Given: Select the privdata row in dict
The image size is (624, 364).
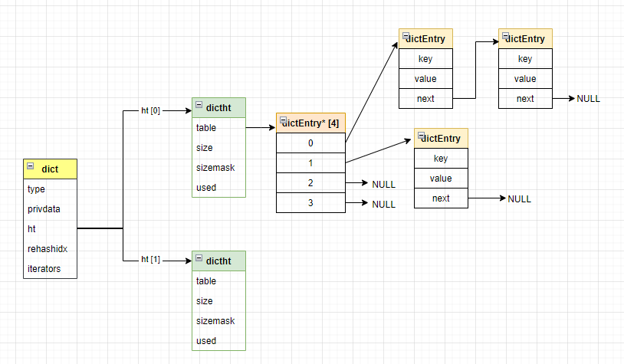Looking at the screenshot, I should coord(50,209).
